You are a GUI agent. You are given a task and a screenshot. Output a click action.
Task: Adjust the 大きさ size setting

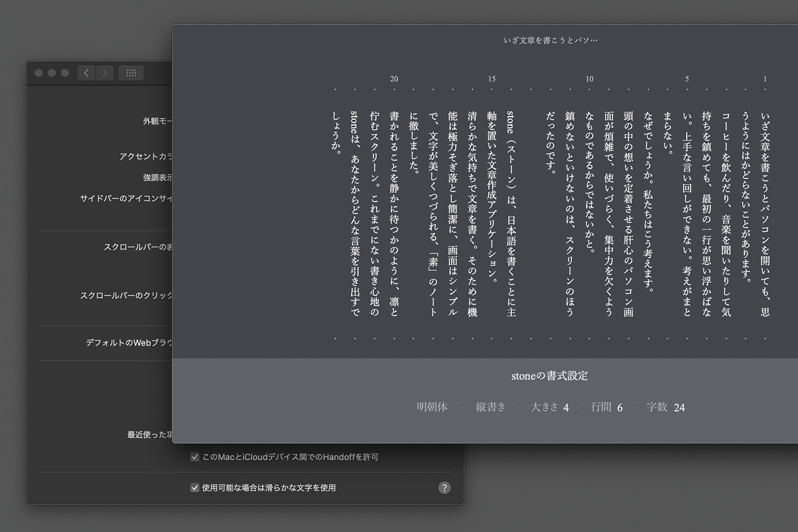coord(550,407)
